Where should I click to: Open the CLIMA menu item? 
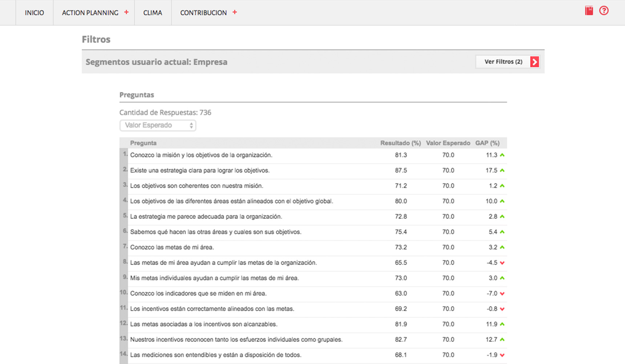[x=153, y=13]
